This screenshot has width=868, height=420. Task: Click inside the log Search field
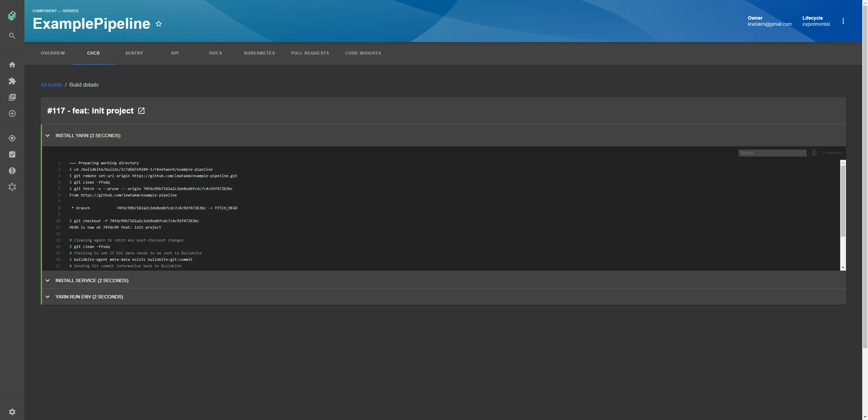point(772,153)
